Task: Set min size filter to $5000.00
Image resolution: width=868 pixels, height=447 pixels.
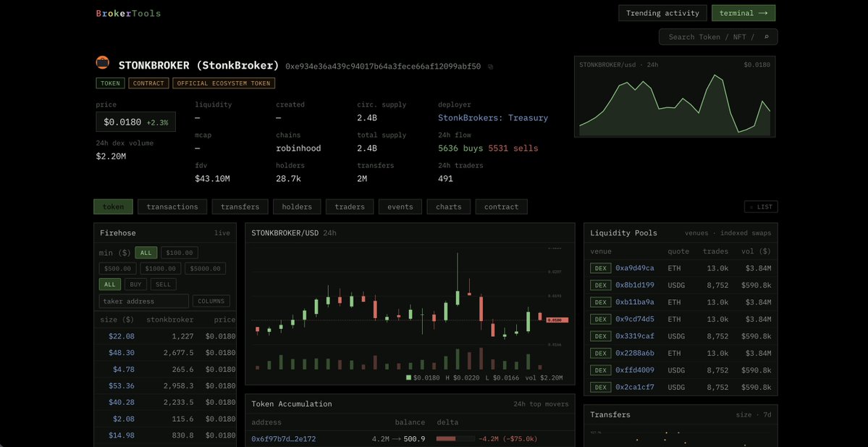Action: (x=206, y=269)
